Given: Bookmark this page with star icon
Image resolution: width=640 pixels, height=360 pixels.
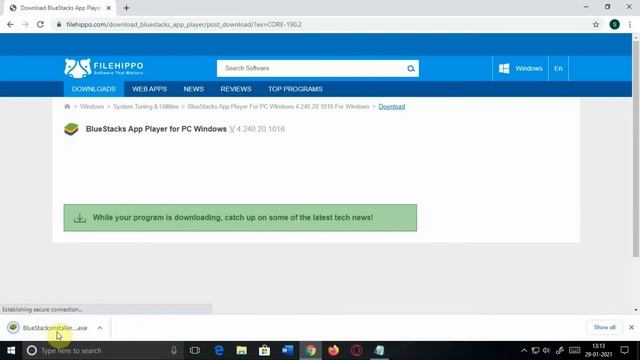Looking at the screenshot, I should click(596, 24).
